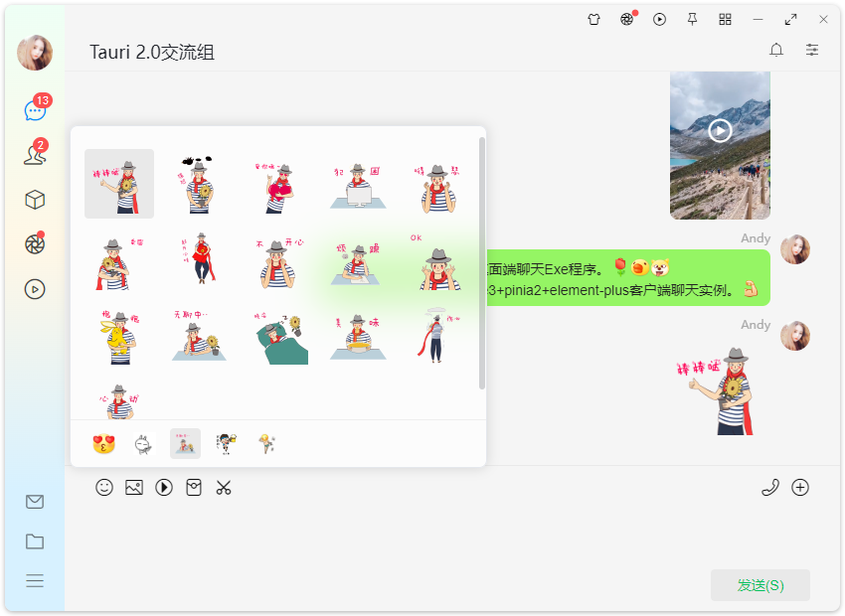Pick the angry black cloud sticker
845x616 pixels.
(199, 184)
